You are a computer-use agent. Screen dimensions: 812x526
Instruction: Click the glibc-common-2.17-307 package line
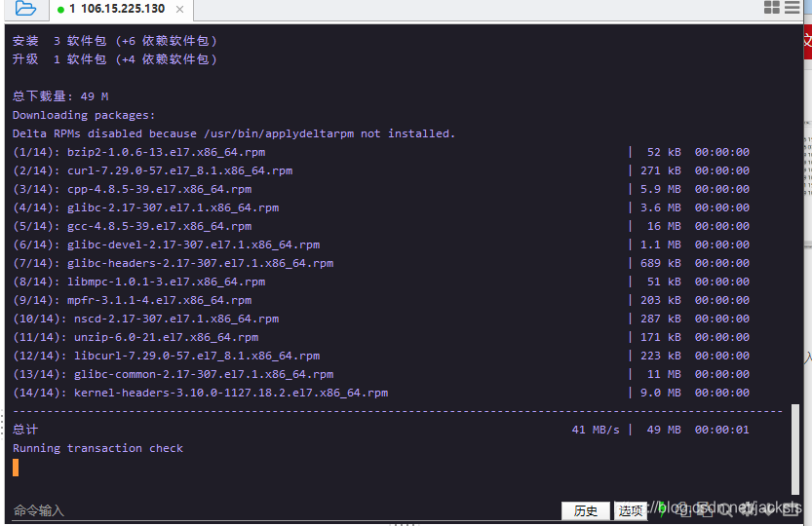click(381, 374)
